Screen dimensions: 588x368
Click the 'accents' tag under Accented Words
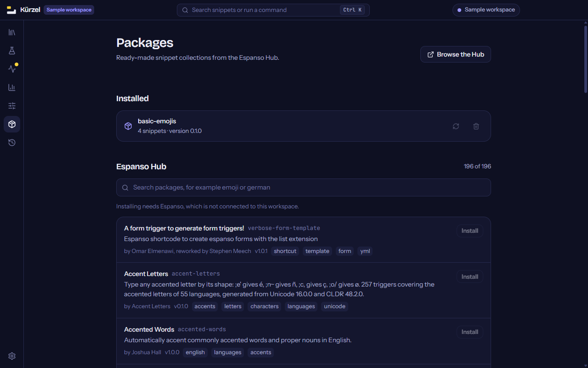coord(261,352)
